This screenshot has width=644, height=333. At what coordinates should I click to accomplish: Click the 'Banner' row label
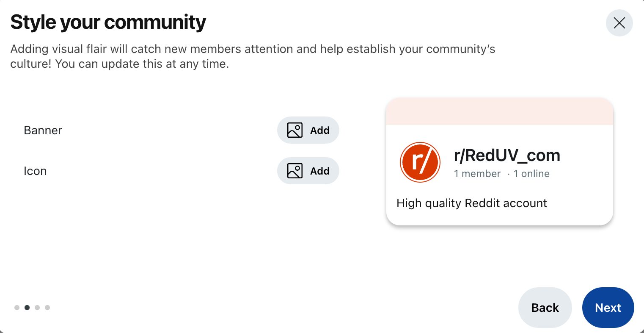tap(43, 130)
